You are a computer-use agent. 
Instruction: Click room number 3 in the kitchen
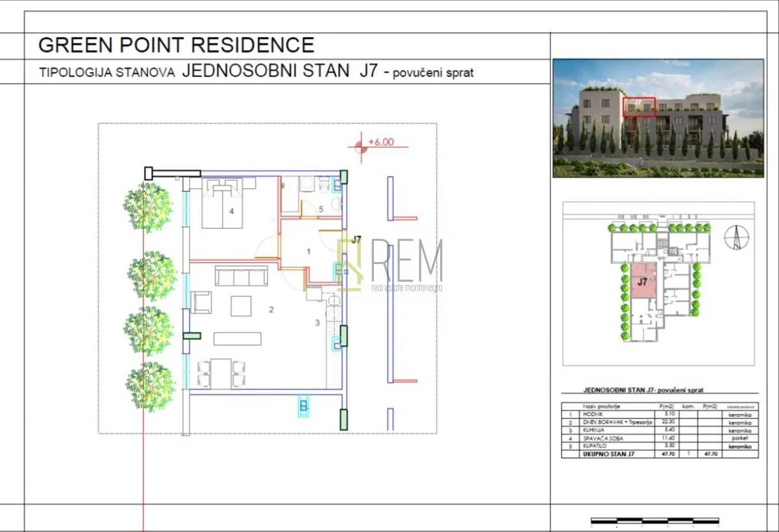pos(317,322)
